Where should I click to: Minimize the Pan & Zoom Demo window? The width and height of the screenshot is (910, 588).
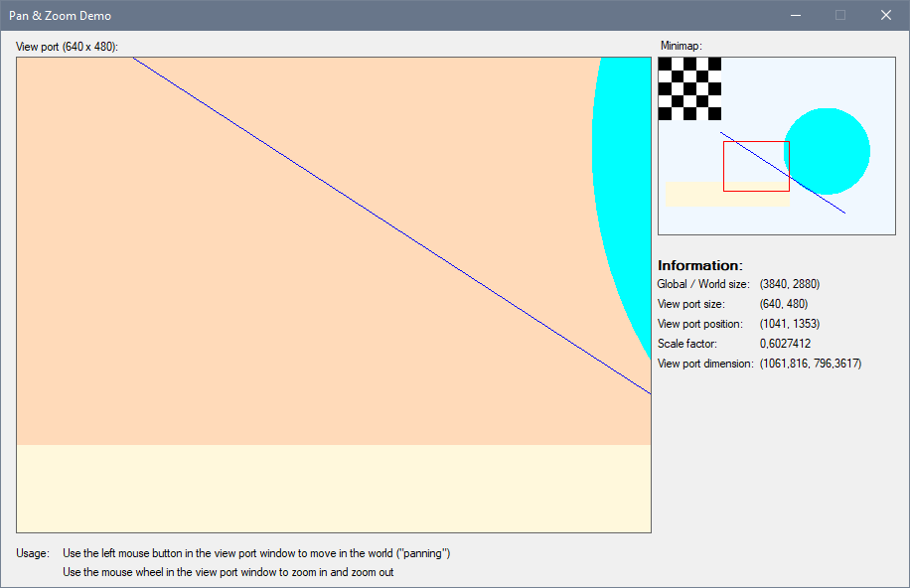796,15
